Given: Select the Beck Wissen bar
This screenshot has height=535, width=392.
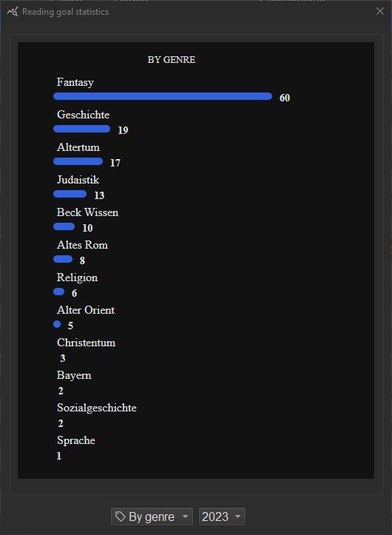Looking at the screenshot, I should tap(64, 226).
